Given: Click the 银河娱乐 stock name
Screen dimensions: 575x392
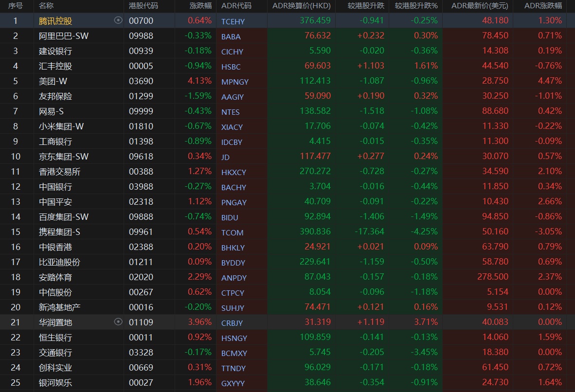Looking at the screenshot, I should point(55,382).
